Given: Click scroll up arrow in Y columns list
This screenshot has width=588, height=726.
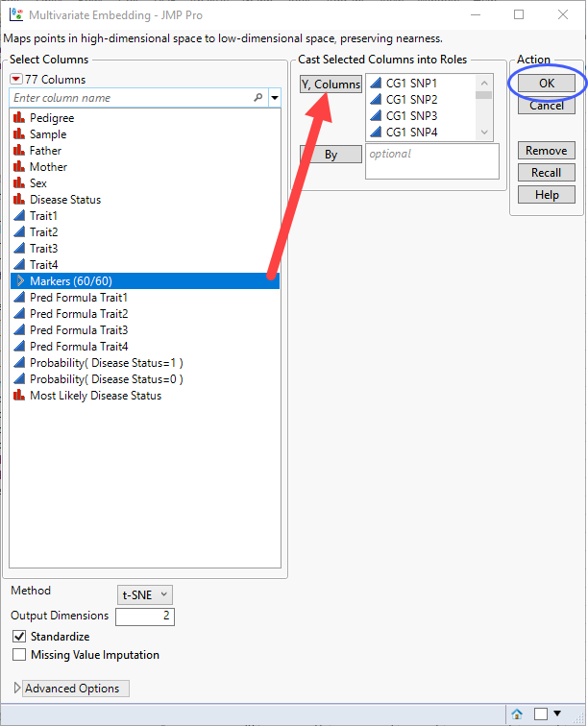Looking at the screenshot, I should tap(484, 83).
